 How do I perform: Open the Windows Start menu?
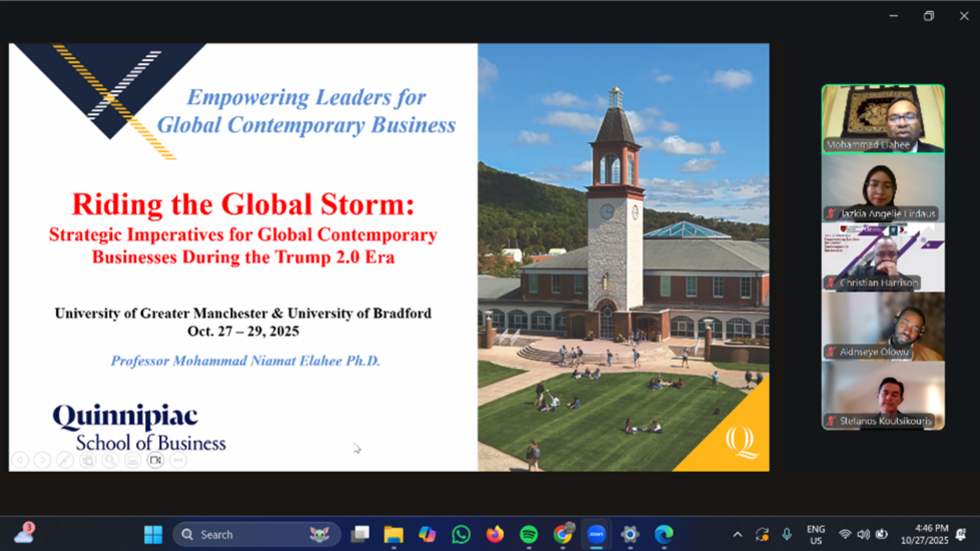click(x=153, y=534)
